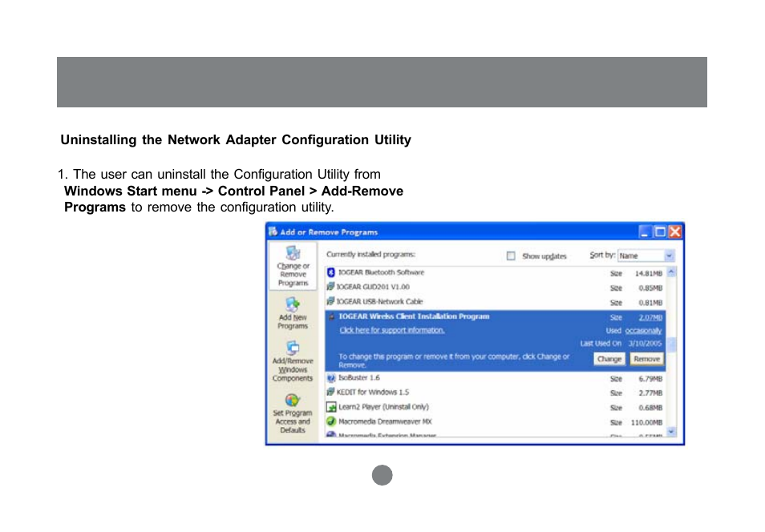The image size is (765, 532).
Task: Click the 2.07MB size link
Action: click(x=650, y=317)
